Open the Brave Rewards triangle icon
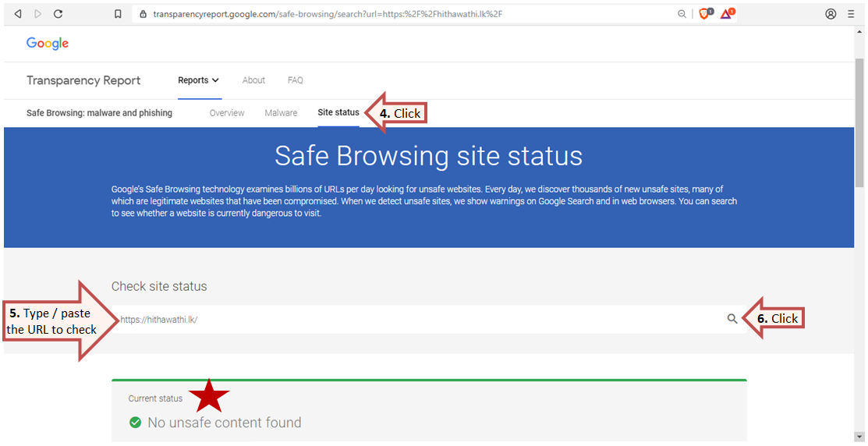Viewport: 868px width, 446px height. coord(726,14)
